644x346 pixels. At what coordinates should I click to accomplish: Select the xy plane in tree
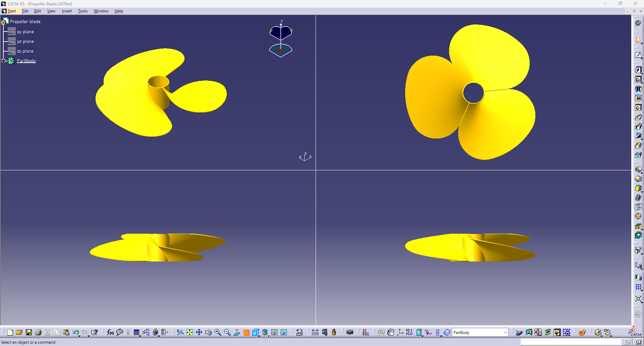click(25, 32)
